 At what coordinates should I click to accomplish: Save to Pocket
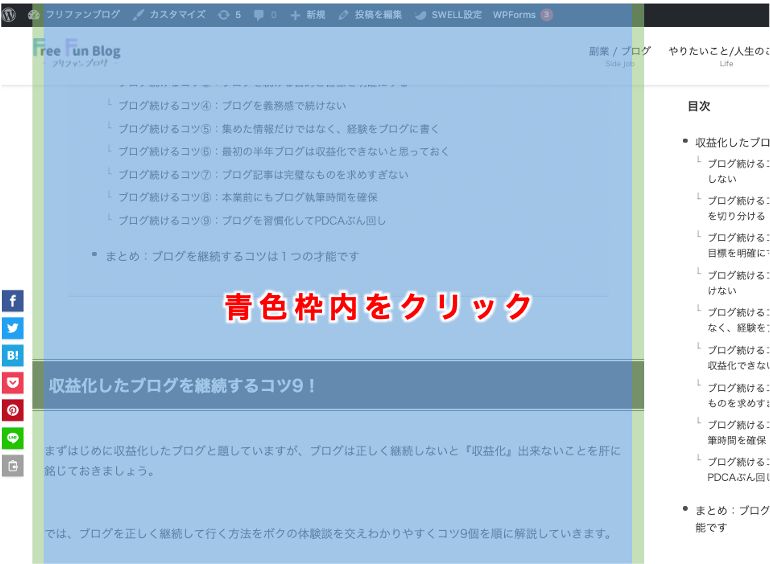13,383
